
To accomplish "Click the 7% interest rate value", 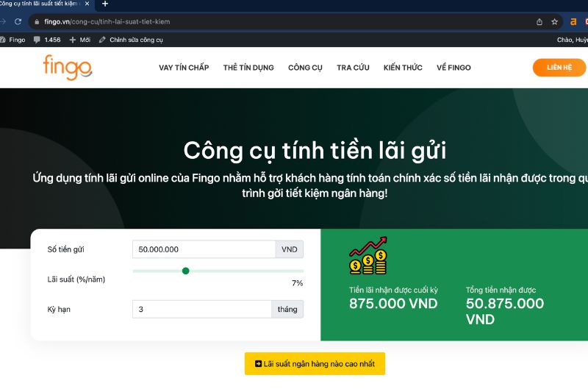I will [x=298, y=283].
